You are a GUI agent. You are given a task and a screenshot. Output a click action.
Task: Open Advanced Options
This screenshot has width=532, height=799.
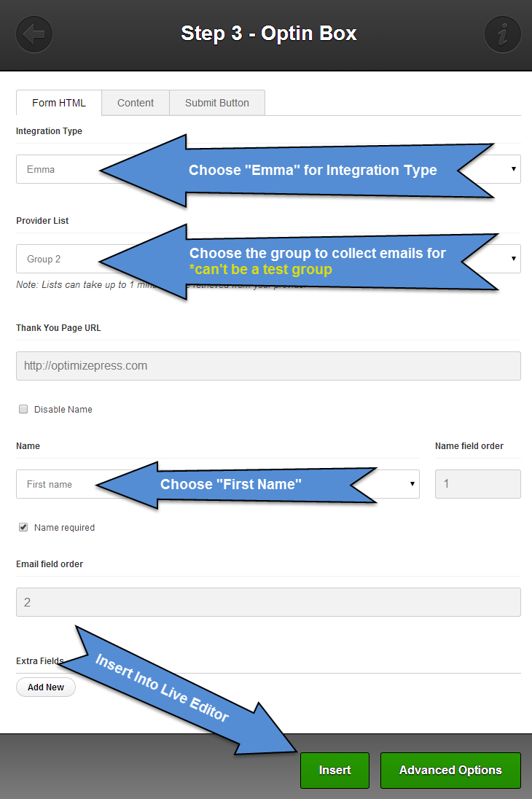[x=450, y=770]
